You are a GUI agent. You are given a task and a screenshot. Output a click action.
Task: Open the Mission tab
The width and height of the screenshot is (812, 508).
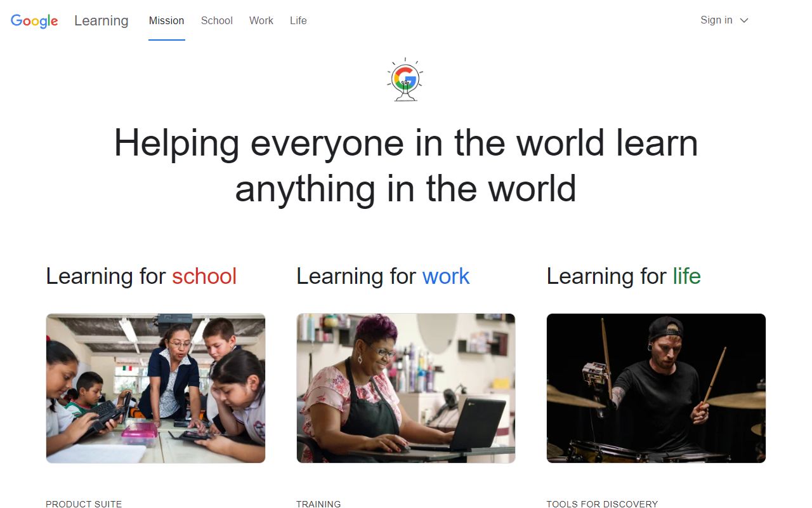click(167, 20)
